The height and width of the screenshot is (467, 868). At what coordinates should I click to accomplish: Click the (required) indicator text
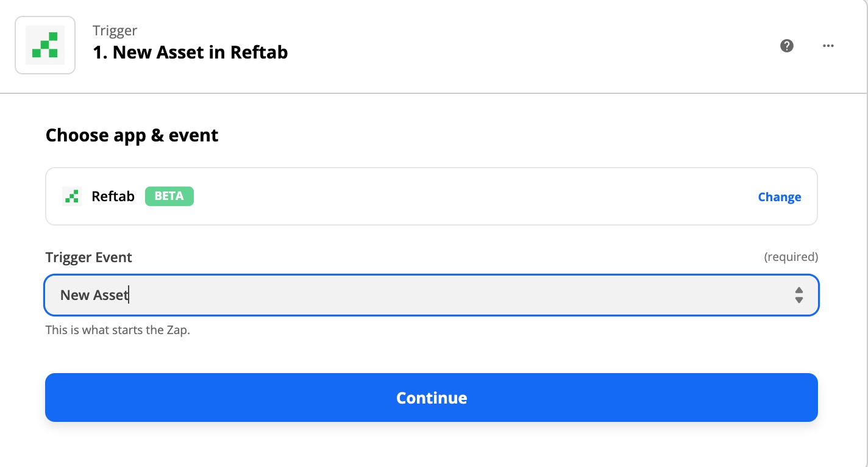(x=791, y=257)
